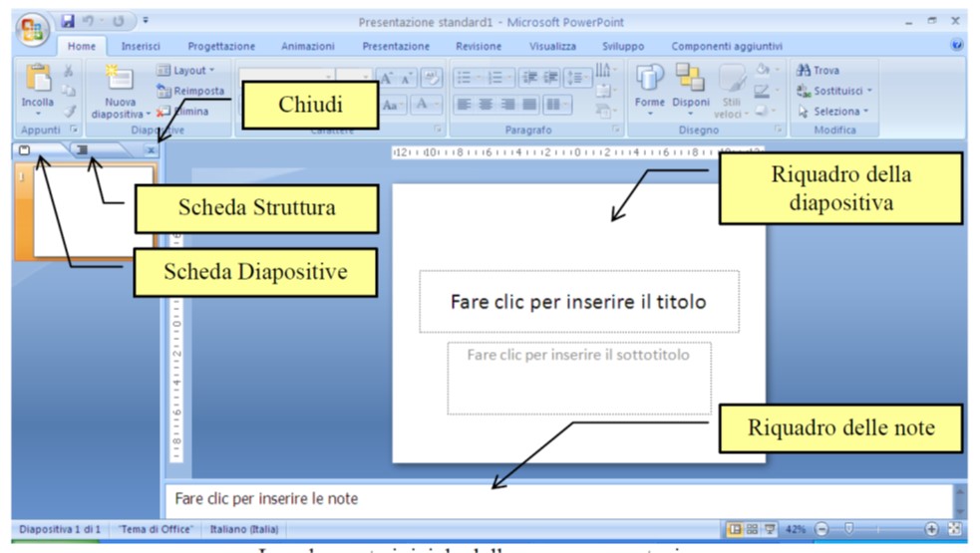Viewport: 980px width, 553px height.
Task: Save the presentation from Quick Access toolbar
Action: (x=68, y=21)
